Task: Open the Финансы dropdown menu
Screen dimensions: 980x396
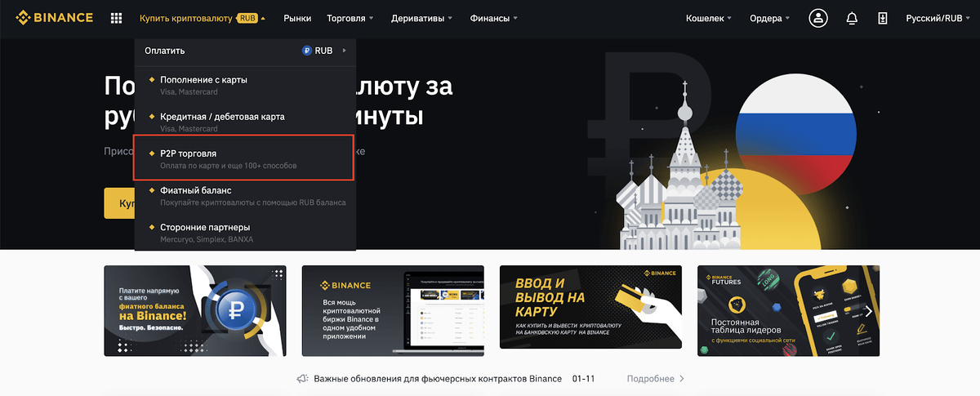Action: tap(493, 18)
